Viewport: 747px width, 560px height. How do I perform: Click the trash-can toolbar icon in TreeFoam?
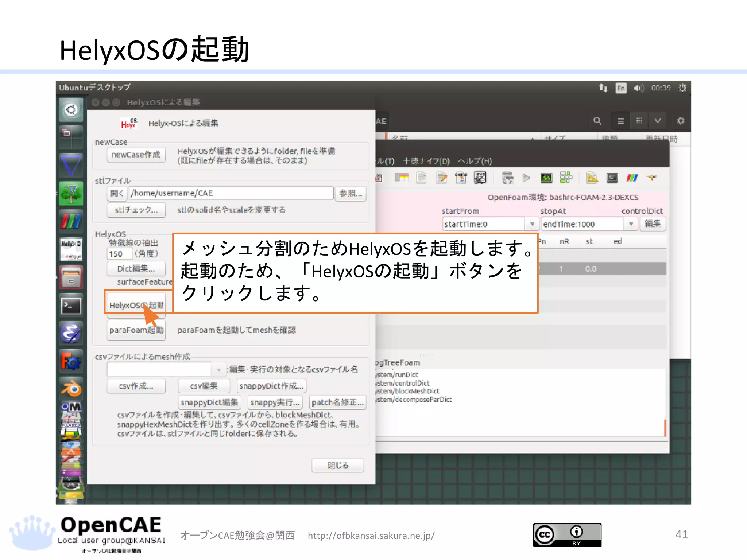[x=507, y=178]
